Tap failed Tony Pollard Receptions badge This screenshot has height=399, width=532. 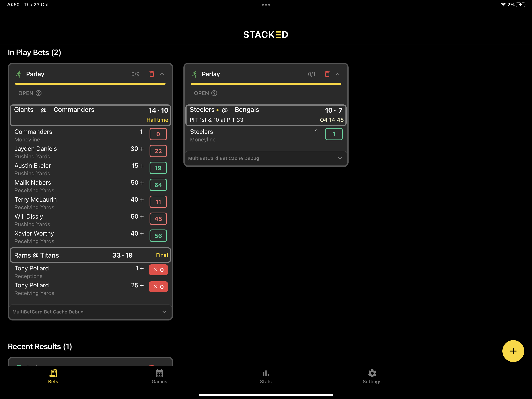click(x=158, y=270)
